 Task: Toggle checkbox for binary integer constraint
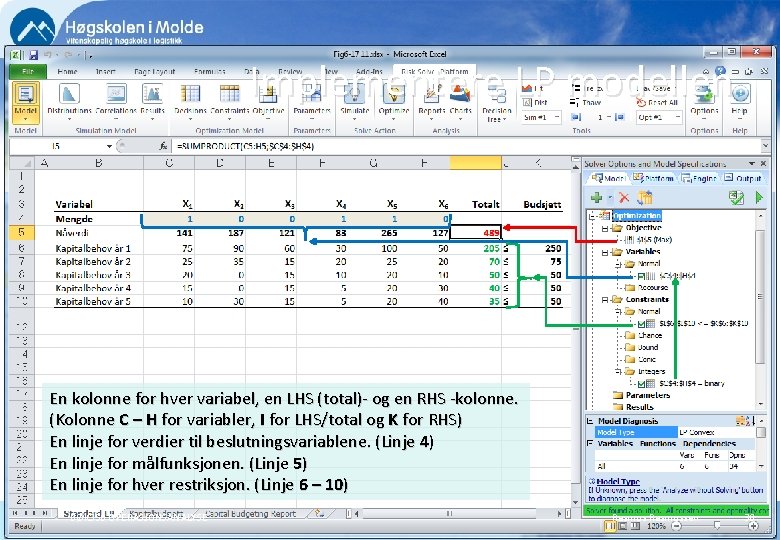[642, 384]
